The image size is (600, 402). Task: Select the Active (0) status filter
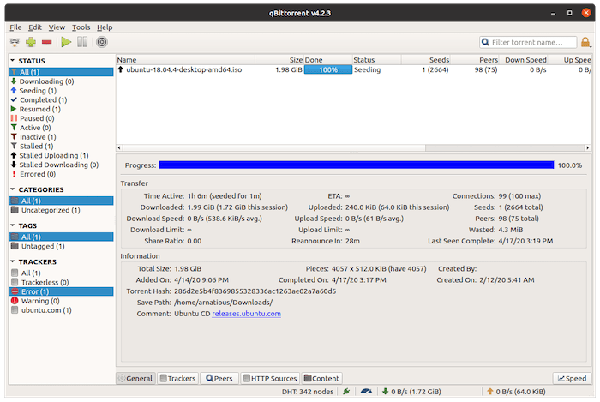[61, 128]
